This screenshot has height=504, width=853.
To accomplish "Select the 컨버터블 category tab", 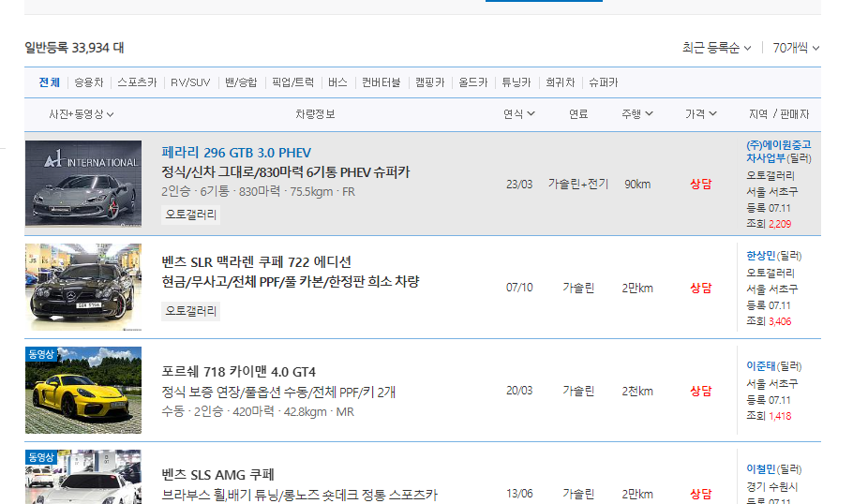I will [382, 82].
